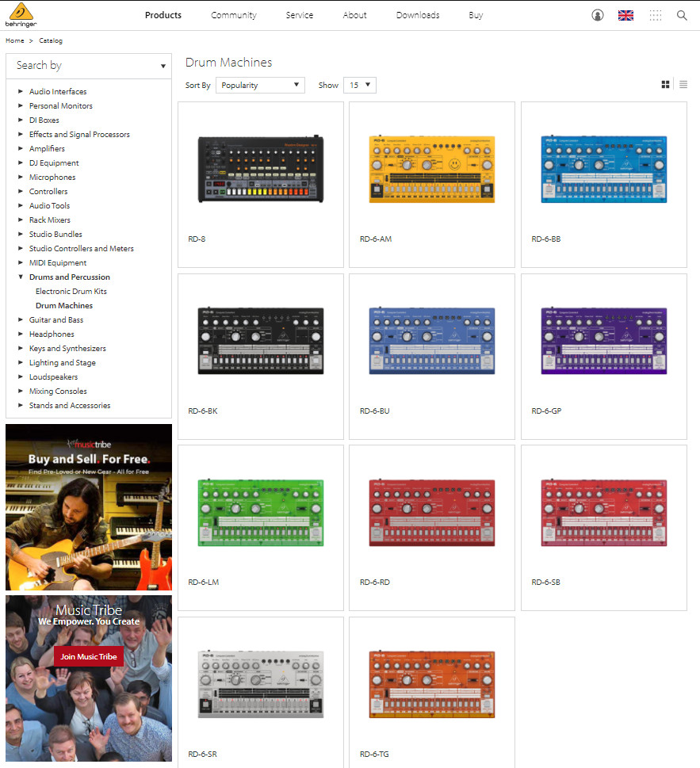This screenshot has width=700, height=768.
Task: Open the RD-8 drum machine product
Action: [261, 170]
